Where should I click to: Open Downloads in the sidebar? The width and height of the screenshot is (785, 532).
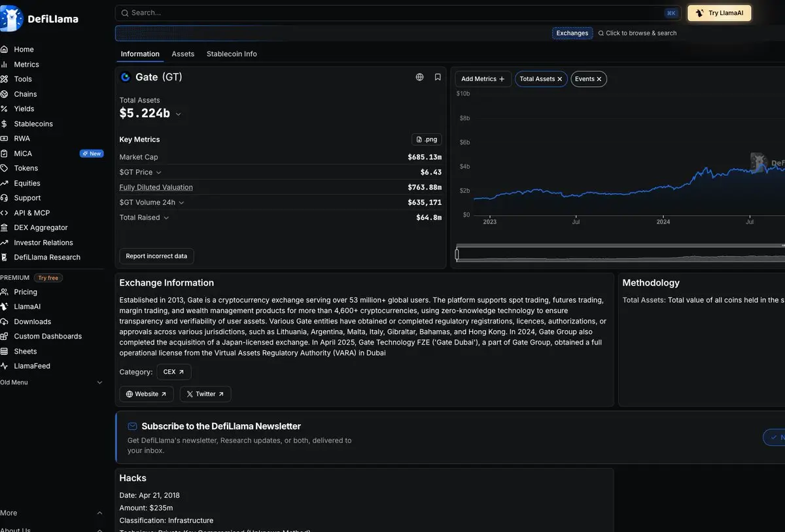(x=33, y=322)
